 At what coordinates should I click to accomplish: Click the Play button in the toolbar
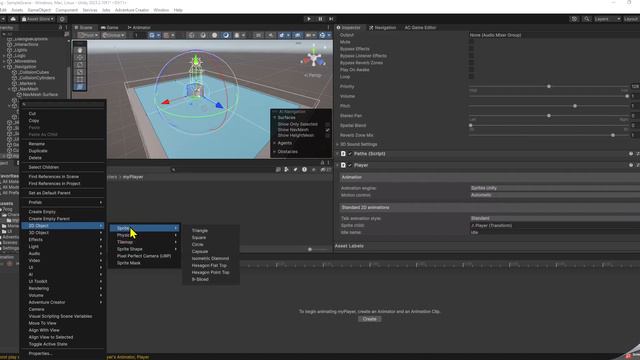coord(309,19)
